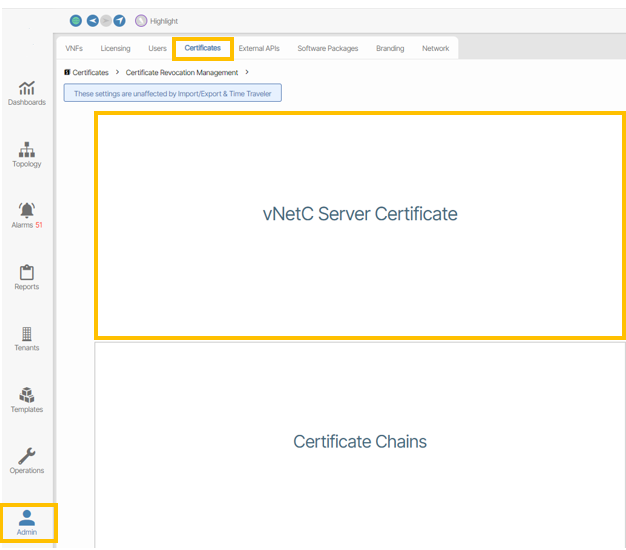Toggle the Highlight option
The image size is (626, 550).
pyautogui.click(x=156, y=21)
